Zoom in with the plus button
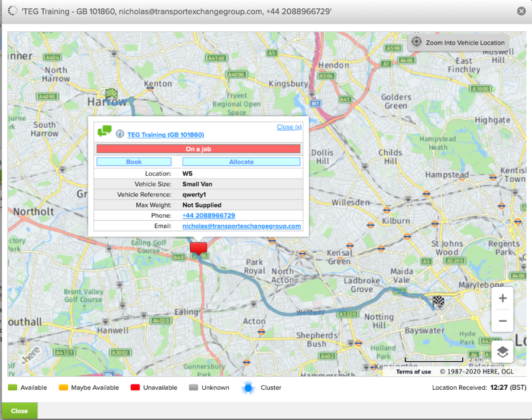 tap(502, 299)
